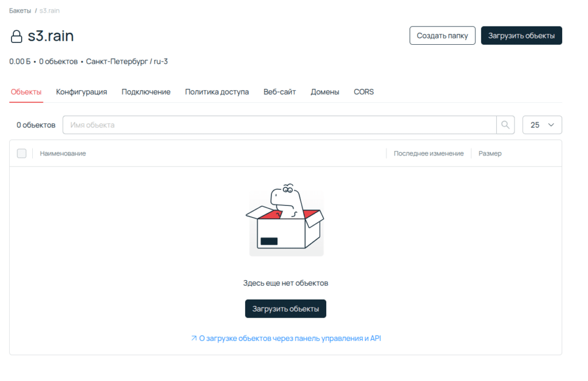Click the dinosaur in box illustration
The width and height of the screenshot is (588, 381).
[x=285, y=220]
